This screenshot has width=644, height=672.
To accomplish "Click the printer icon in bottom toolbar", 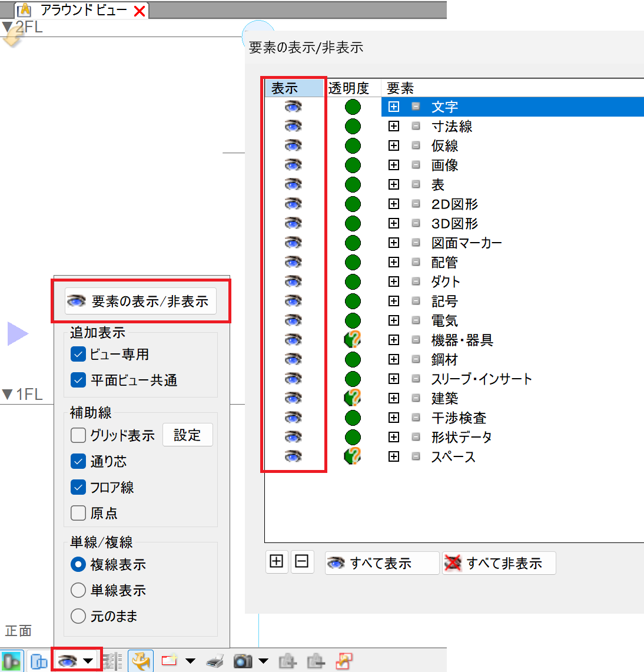I will click(215, 661).
